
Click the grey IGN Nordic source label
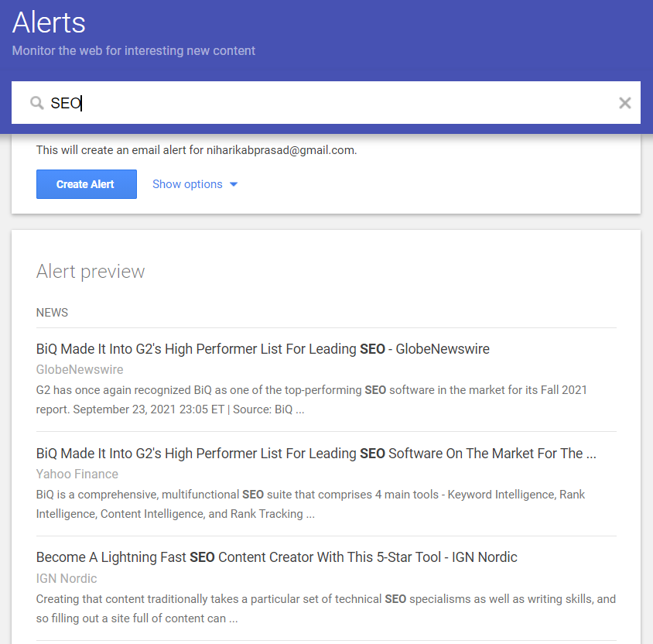67,578
